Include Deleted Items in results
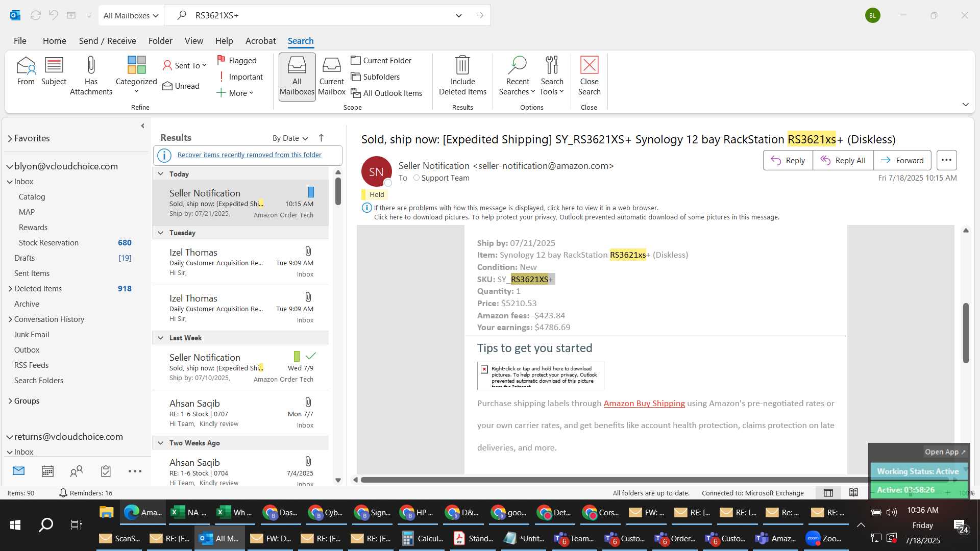This screenshot has width=980, height=551. click(x=462, y=76)
